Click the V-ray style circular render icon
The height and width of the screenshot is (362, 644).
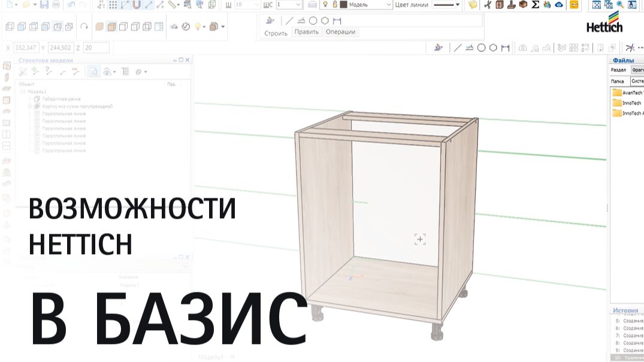(x=186, y=27)
